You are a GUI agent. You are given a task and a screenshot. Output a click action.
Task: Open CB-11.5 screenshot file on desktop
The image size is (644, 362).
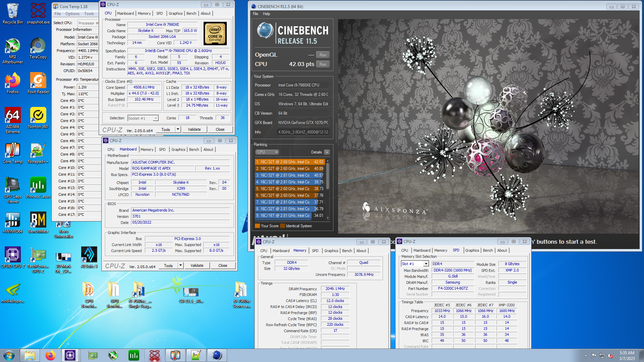(x=191, y=295)
